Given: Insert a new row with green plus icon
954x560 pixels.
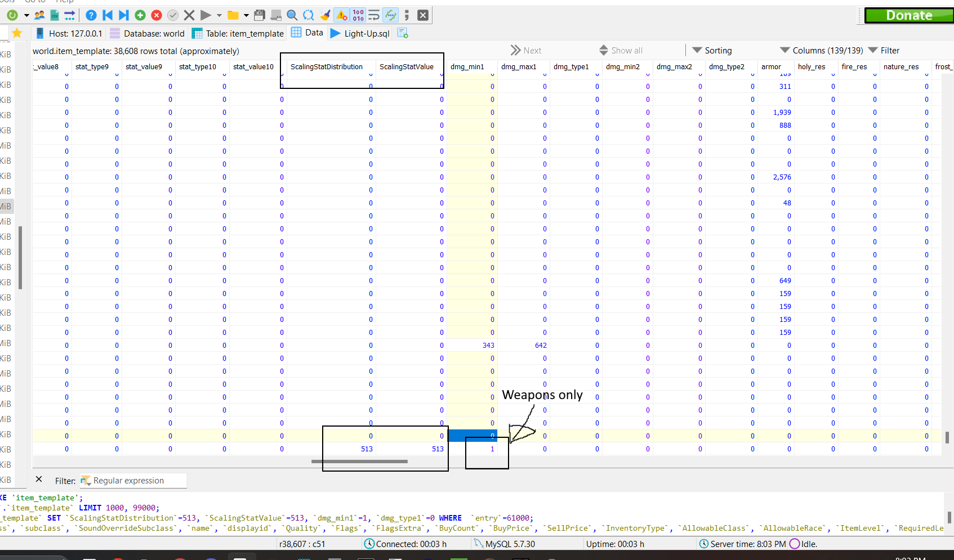Looking at the screenshot, I should tap(140, 15).
